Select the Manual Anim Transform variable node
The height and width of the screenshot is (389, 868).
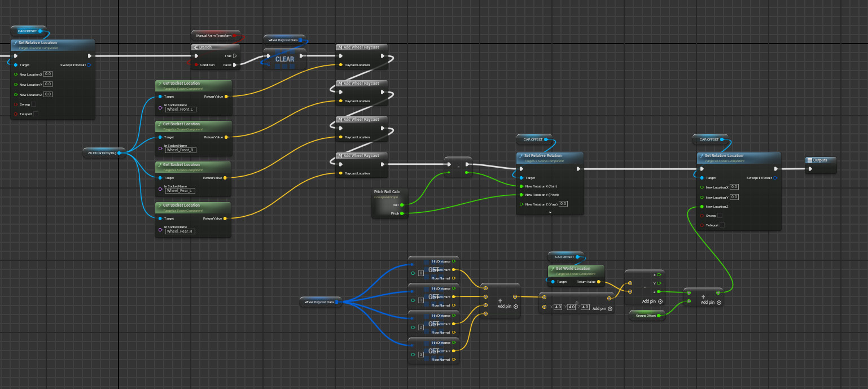tap(216, 35)
